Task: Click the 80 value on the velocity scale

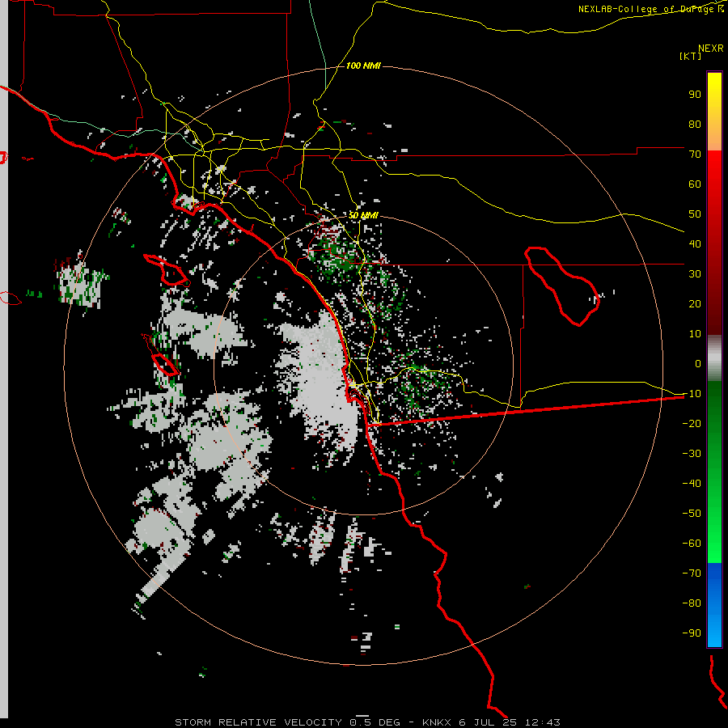Action: (x=695, y=124)
